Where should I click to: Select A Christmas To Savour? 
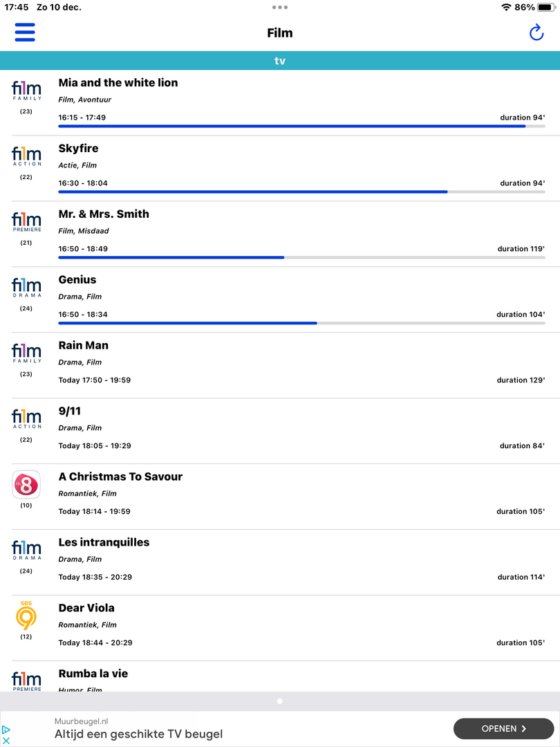click(120, 477)
